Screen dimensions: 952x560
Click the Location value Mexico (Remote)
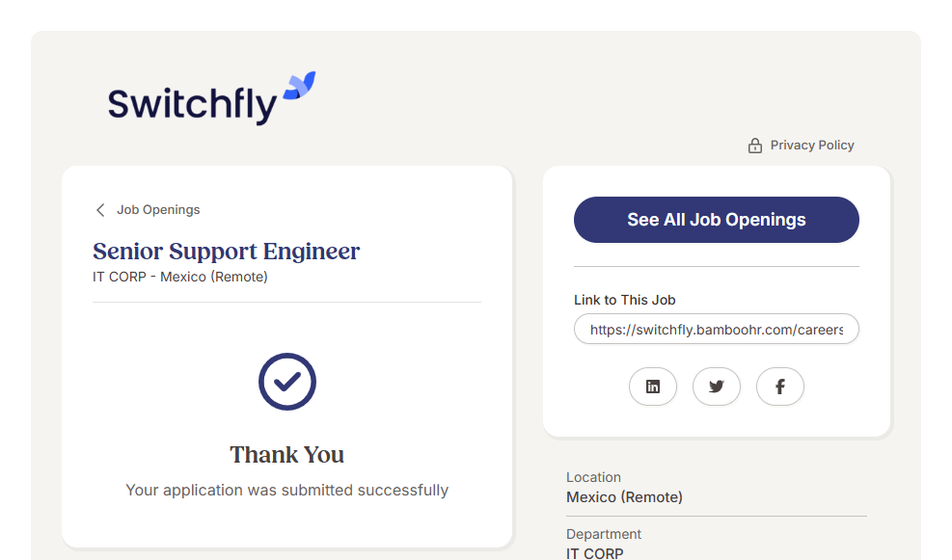[624, 497]
